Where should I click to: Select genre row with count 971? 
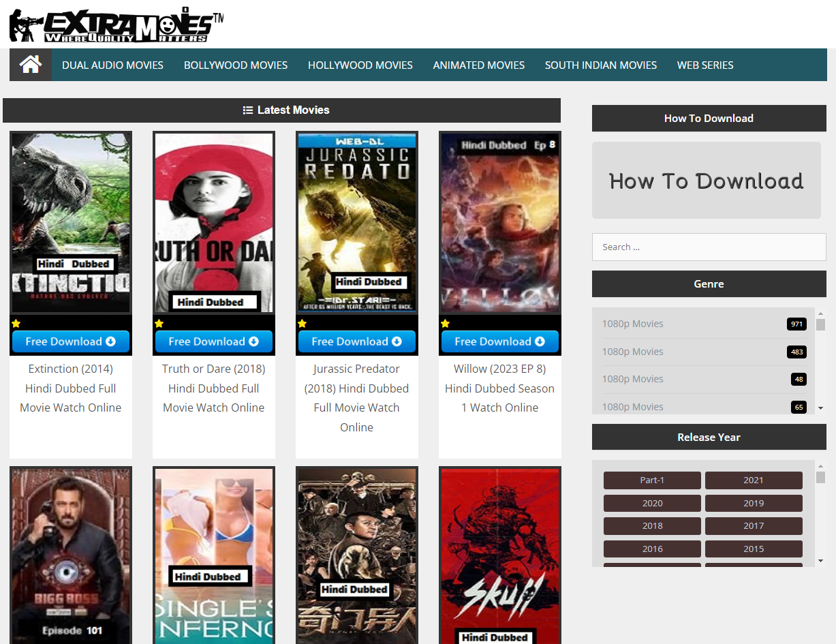(704, 324)
